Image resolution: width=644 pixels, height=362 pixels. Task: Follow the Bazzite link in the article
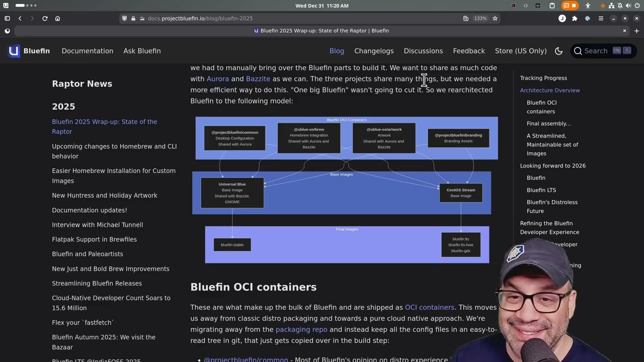coord(258,79)
